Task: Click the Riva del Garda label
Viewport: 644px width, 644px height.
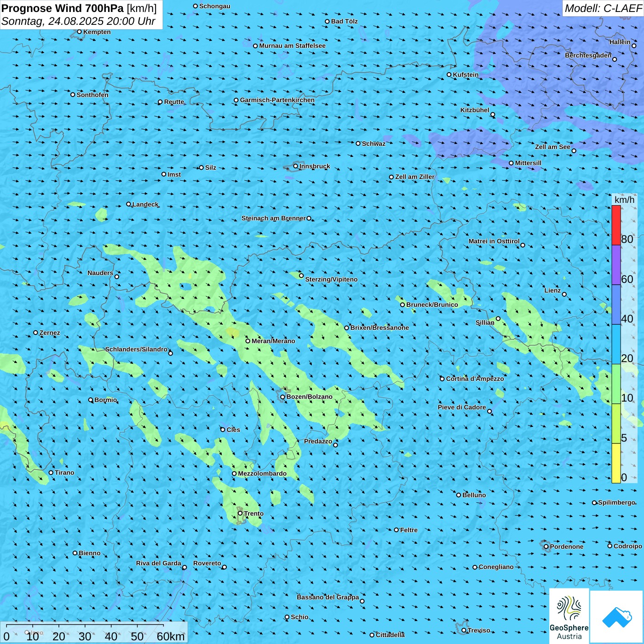Action: point(159,563)
